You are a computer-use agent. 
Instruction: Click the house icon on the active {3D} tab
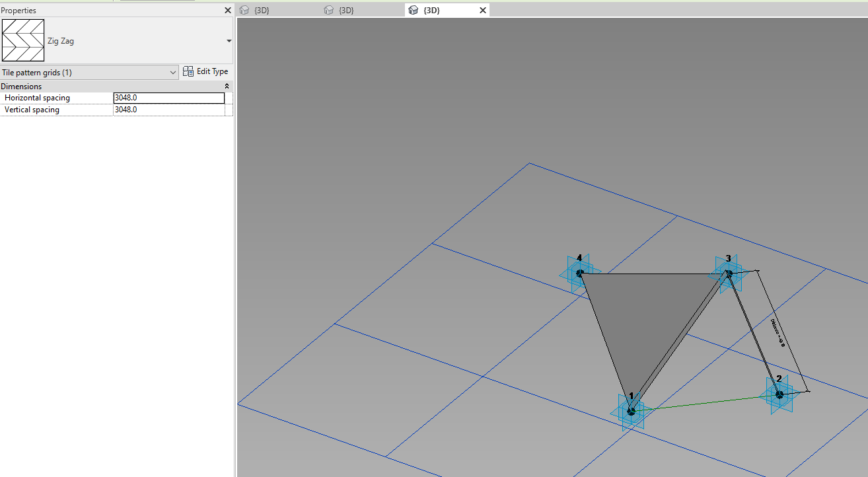(413, 10)
